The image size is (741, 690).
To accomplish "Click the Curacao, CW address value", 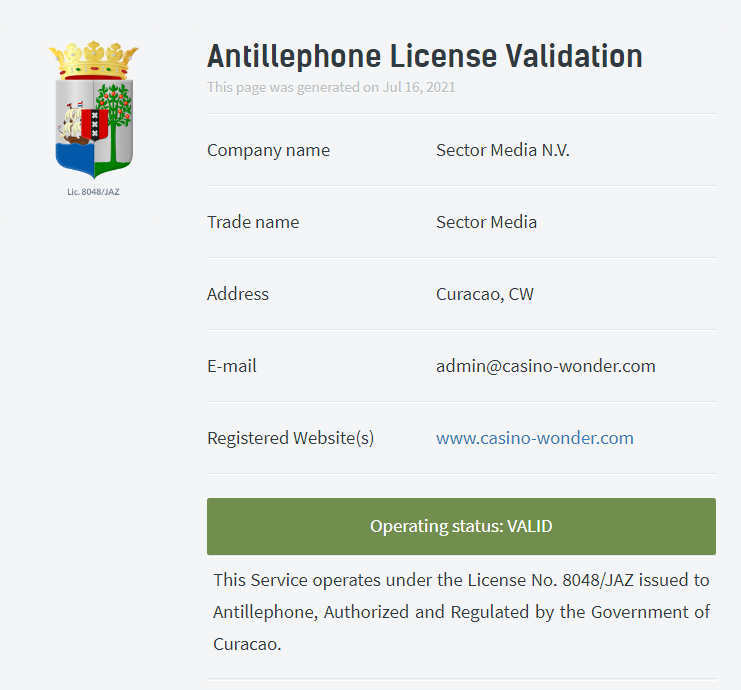I will click(485, 294).
